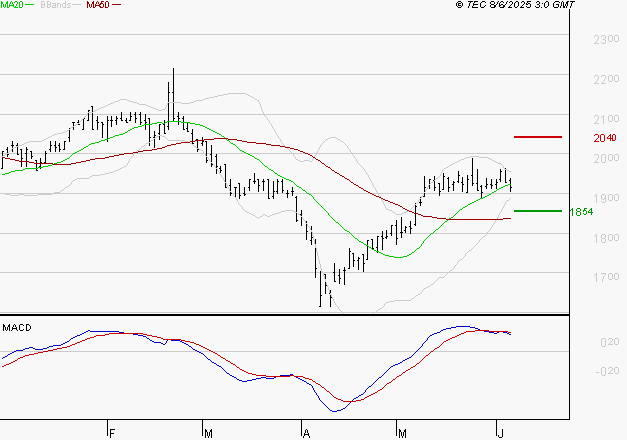Click the A month marker on the time axis
627x440 pixels.
coord(305,432)
